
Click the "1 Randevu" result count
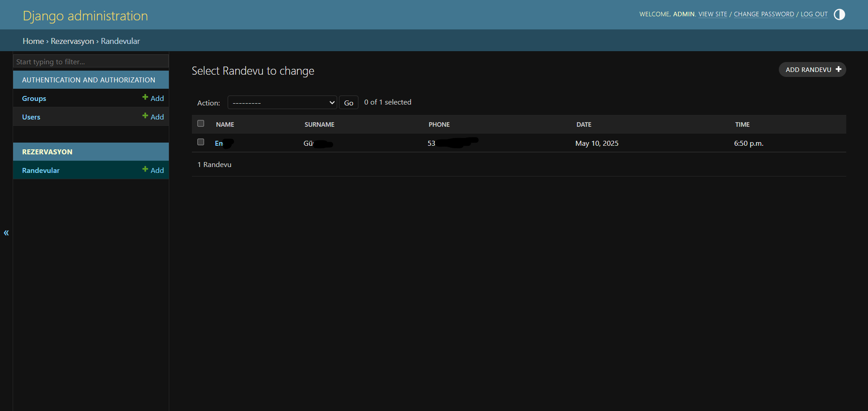pos(215,164)
